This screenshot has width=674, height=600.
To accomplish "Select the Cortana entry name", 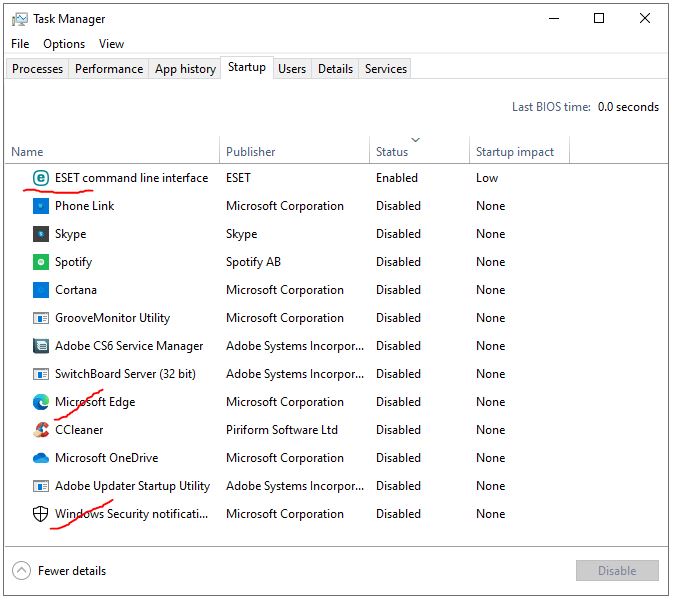I will [76, 290].
